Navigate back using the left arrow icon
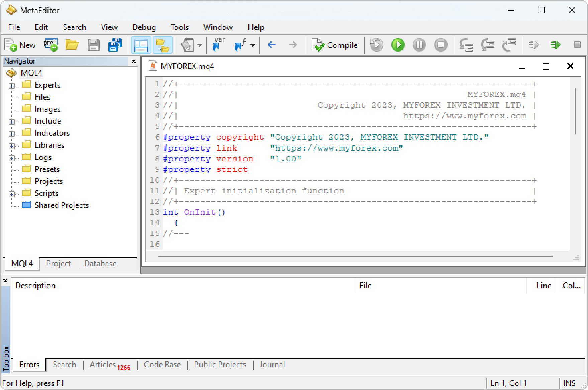Viewport: 588px width, 390px height. point(271,45)
